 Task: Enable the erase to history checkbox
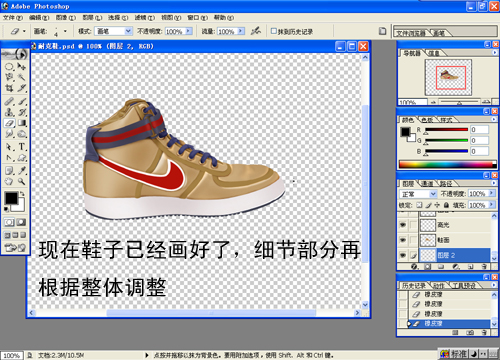274,31
